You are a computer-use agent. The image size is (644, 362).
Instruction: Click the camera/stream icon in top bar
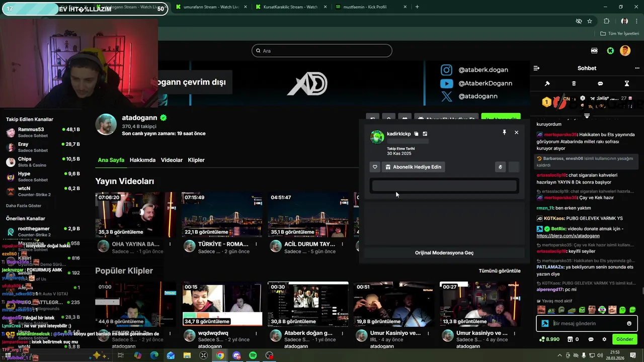coord(594,51)
